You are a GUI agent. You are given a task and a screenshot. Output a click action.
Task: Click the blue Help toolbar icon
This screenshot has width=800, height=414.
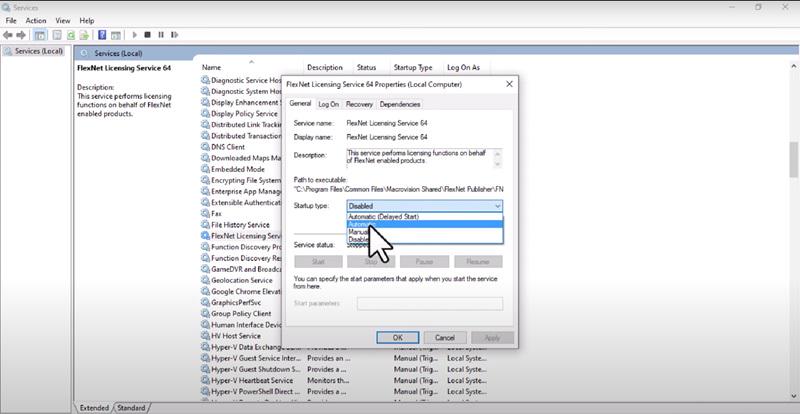coord(101,34)
